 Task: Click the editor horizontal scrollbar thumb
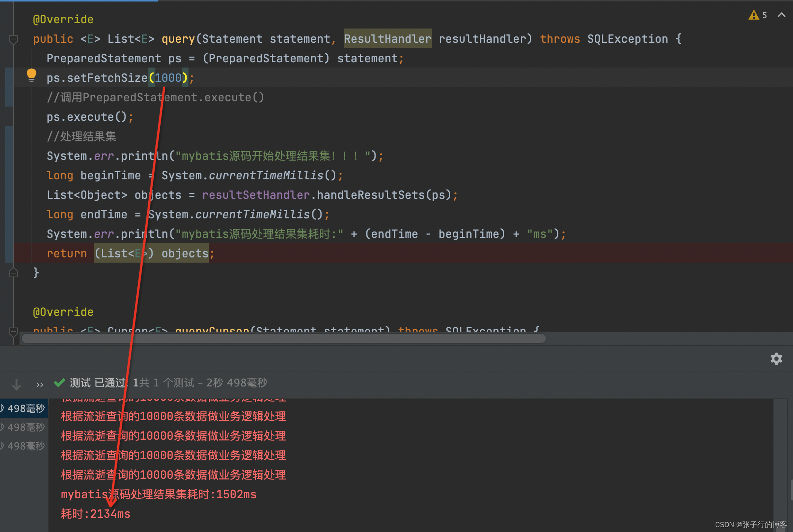[284, 338]
